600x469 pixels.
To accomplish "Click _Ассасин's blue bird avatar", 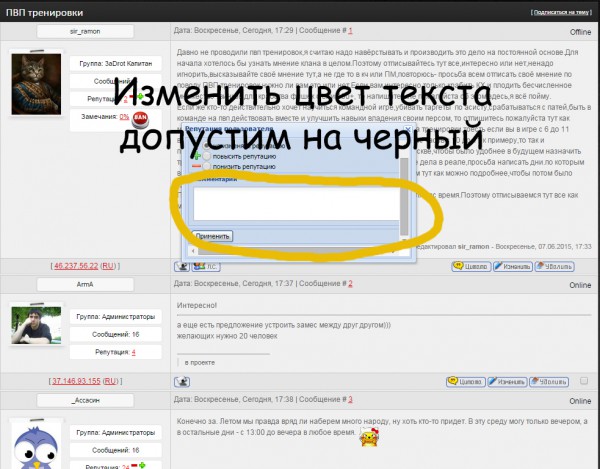I will pyautogui.click(x=36, y=446).
